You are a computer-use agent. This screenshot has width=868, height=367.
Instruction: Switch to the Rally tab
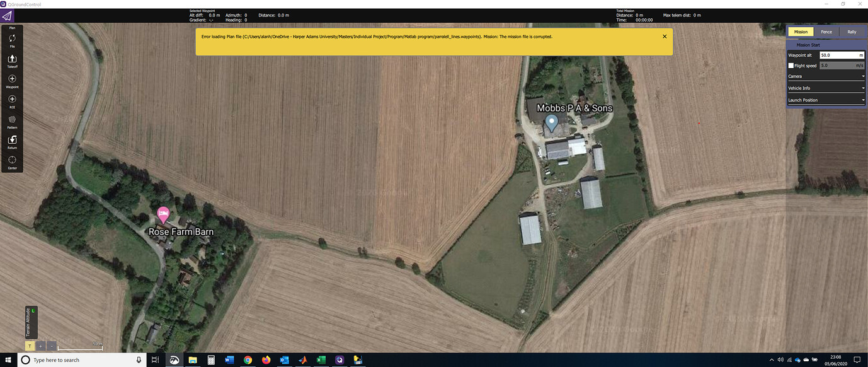(x=852, y=32)
